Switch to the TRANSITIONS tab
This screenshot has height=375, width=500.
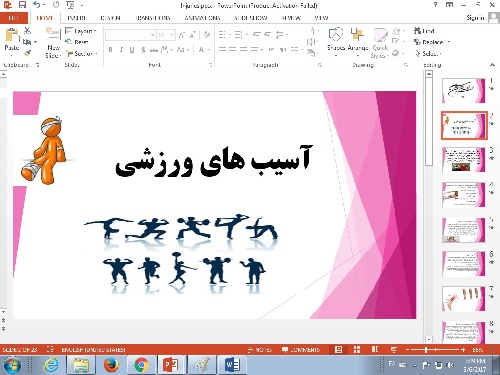153,18
